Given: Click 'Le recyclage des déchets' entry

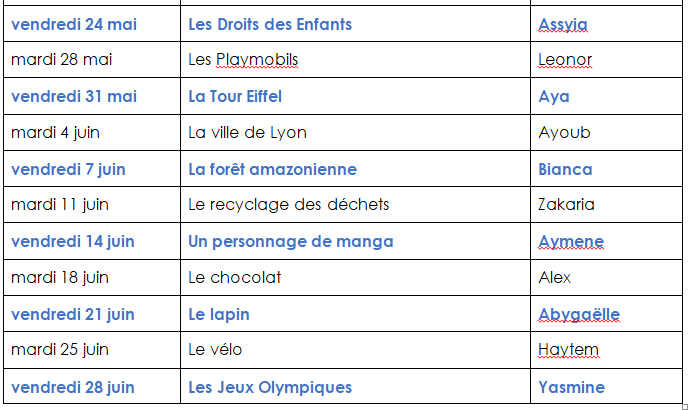Looking at the screenshot, I should (289, 205).
